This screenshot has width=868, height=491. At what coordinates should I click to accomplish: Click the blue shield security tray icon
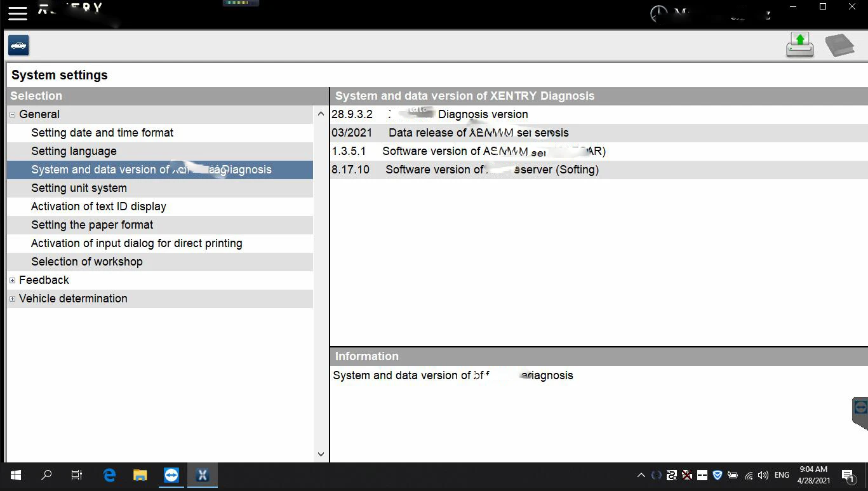(x=718, y=475)
